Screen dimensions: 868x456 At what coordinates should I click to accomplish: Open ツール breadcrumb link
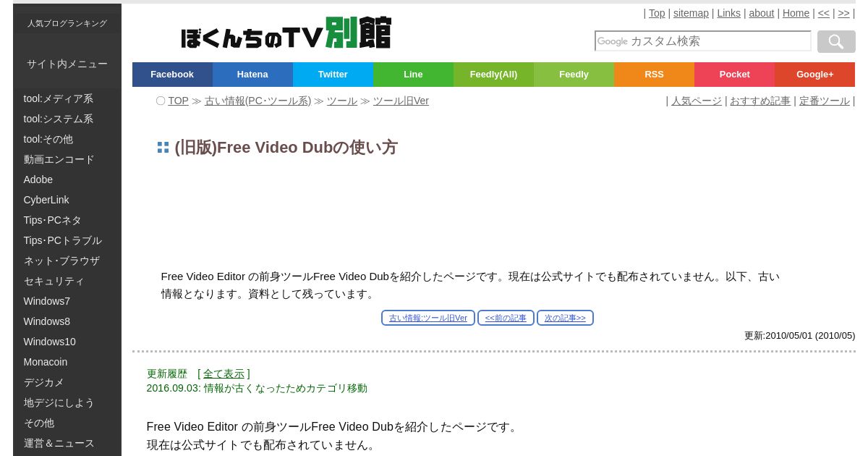pyautogui.click(x=341, y=101)
